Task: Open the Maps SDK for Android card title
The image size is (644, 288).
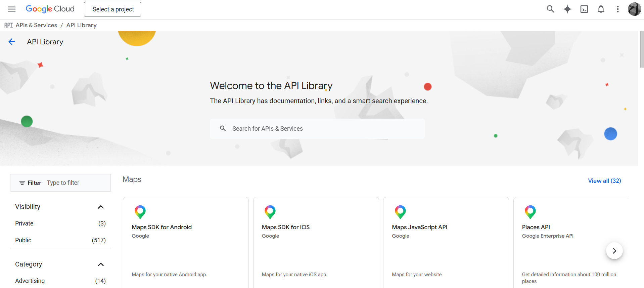Action: click(162, 227)
